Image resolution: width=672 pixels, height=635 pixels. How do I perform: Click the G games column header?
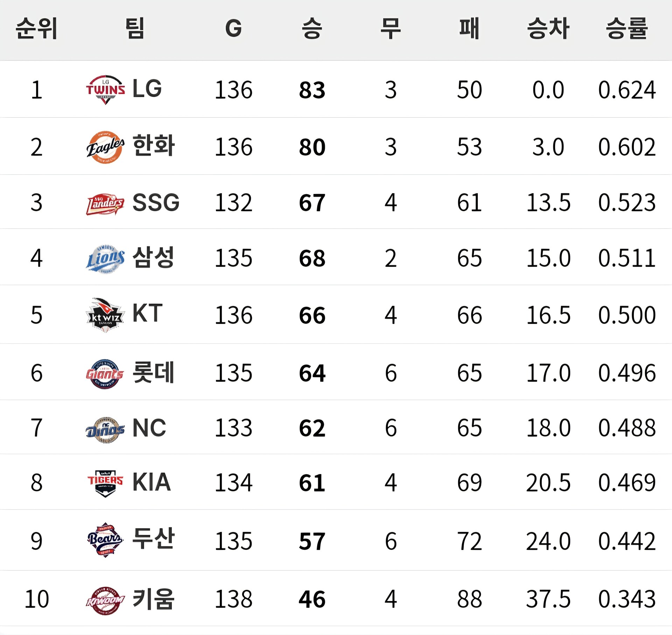233,29
